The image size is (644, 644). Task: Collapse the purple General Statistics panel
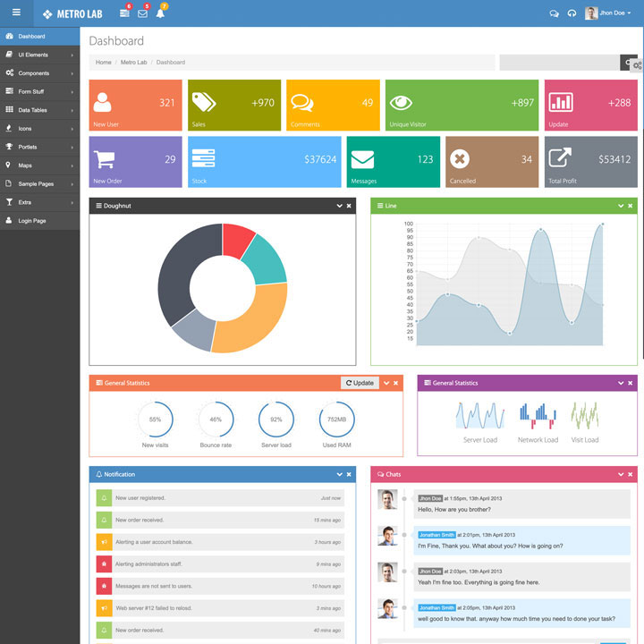[x=621, y=383]
